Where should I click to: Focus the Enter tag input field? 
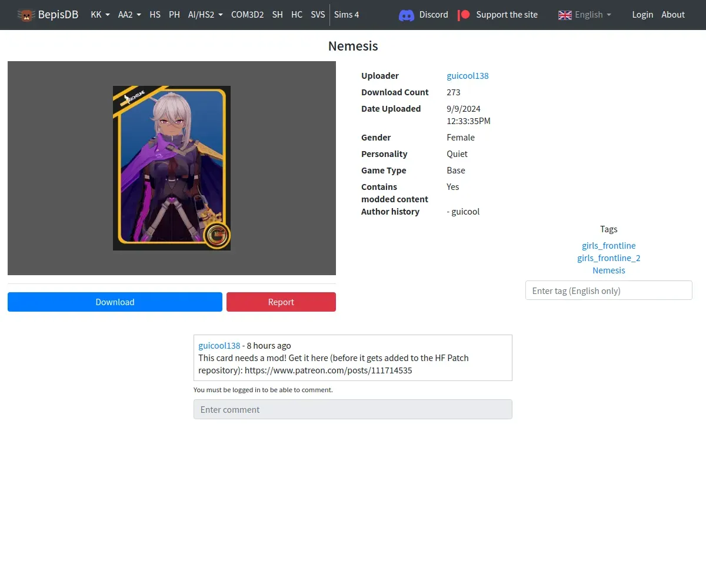pyautogui.click(x=609, y=290)
